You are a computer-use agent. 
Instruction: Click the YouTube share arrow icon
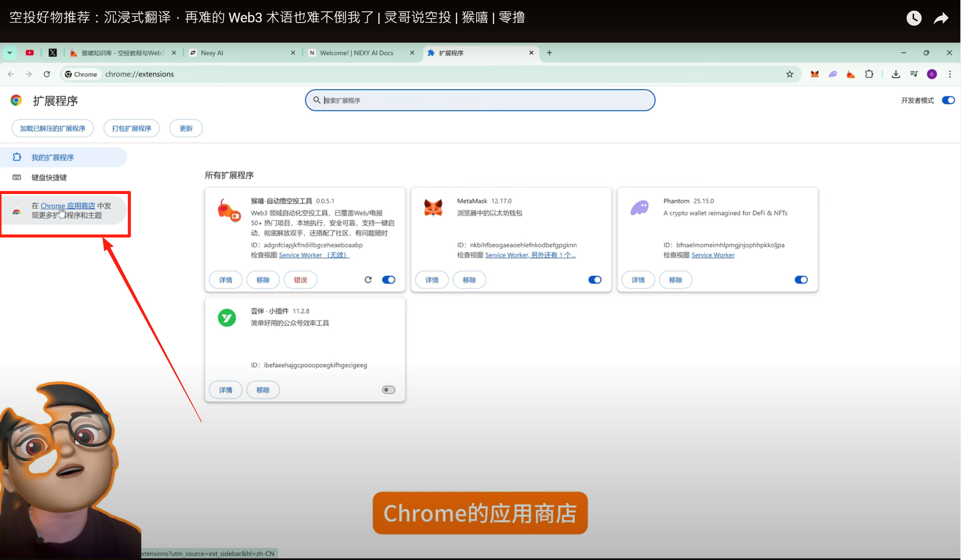(x=941, y=18)
